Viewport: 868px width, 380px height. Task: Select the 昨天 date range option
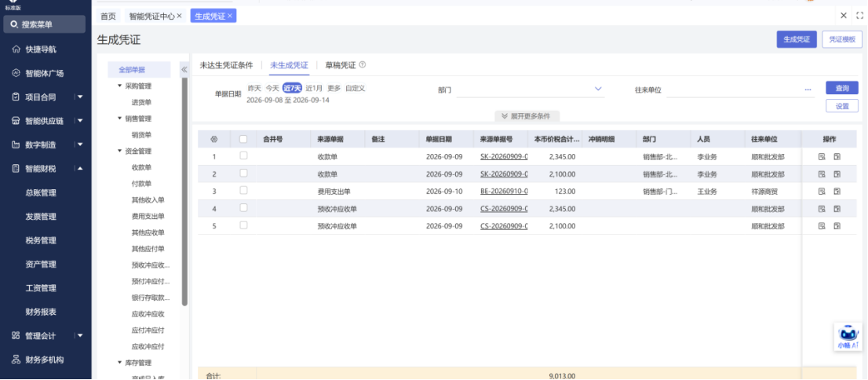tap(254, 88)
